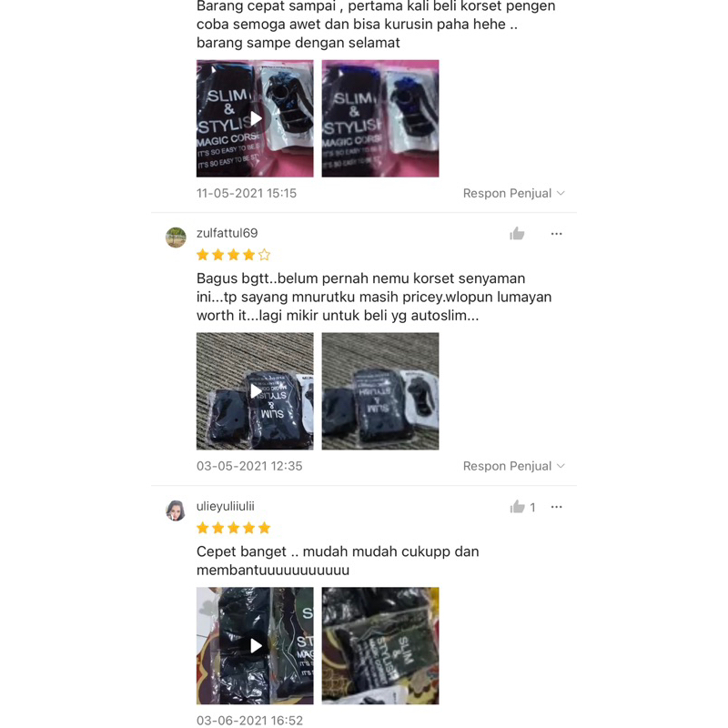Open ulieyuliiulii's profile avatar
Image resolution: width=728 pixels, height=728 pixels.
point(176,511)
